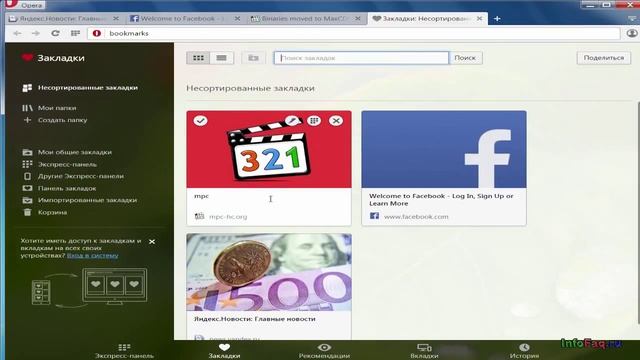Open the user account icon
640x360 pixels.
click(x=631, y=33)
